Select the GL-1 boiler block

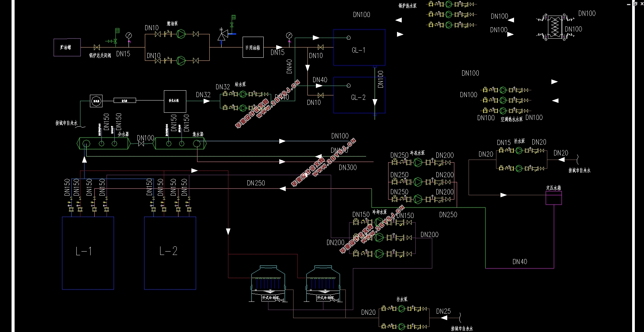[359, 47]
